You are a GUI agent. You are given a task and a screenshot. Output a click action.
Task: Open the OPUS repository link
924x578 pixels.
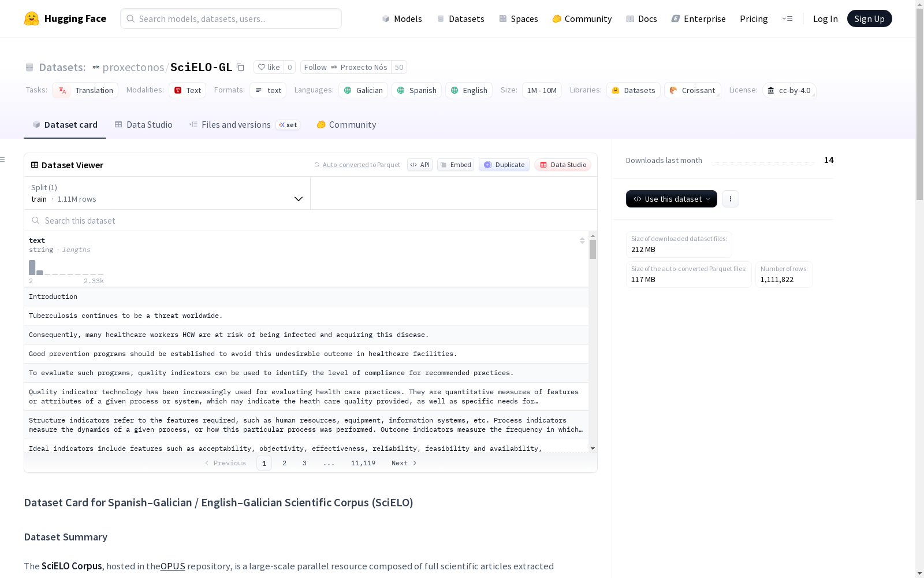tap(173, 566)
